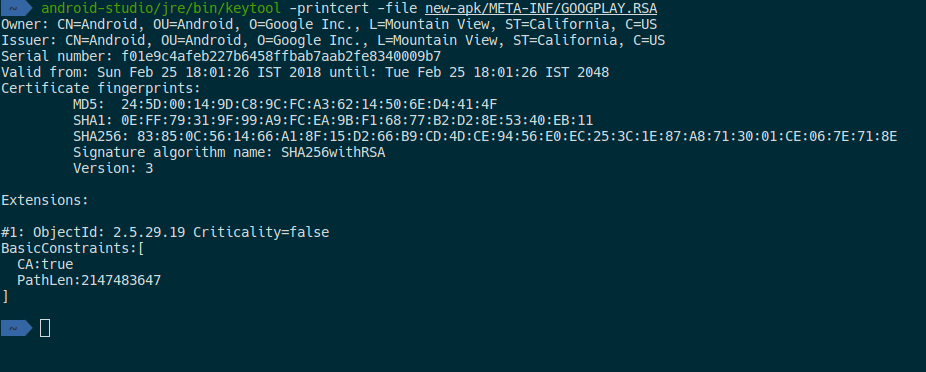Click the CA:true line
926x372 pixels.
45,264
